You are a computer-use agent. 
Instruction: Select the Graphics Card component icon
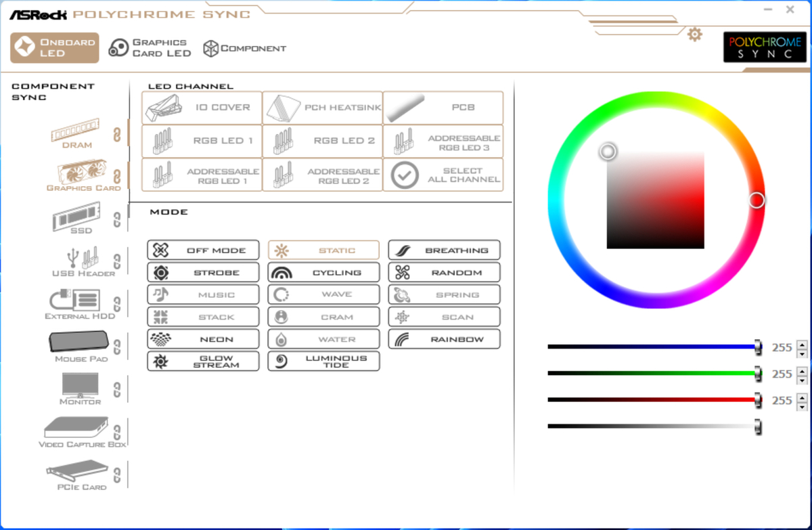[x=83, y=175]
